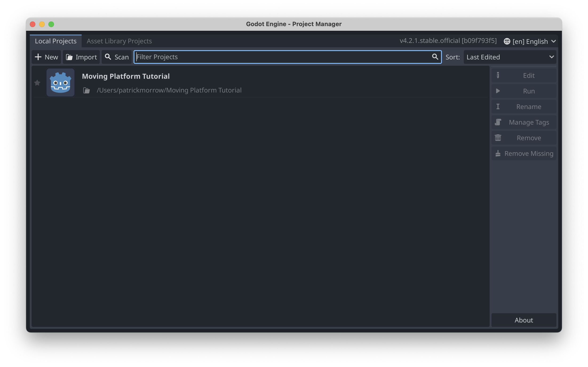Viewport: 588px width, 367px height.
Task: Click the folder icon beside the project path
Action: tap(86, 90)
